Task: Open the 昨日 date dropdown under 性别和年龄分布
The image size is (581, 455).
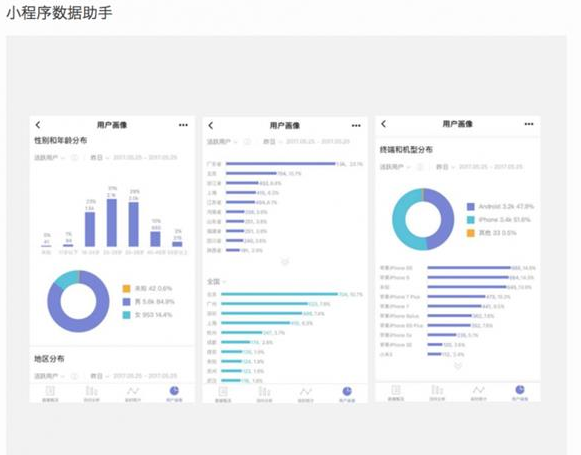Action: point(99,157)
